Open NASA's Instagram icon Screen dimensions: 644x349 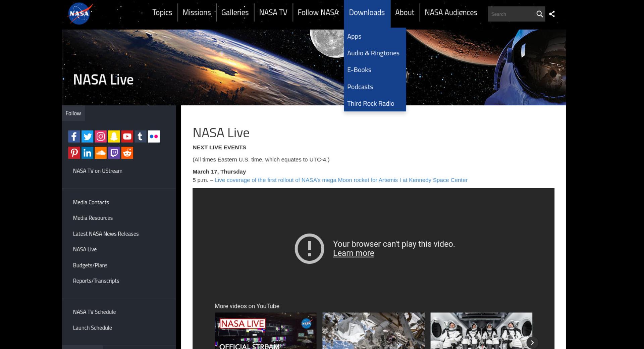click(101, 136)
